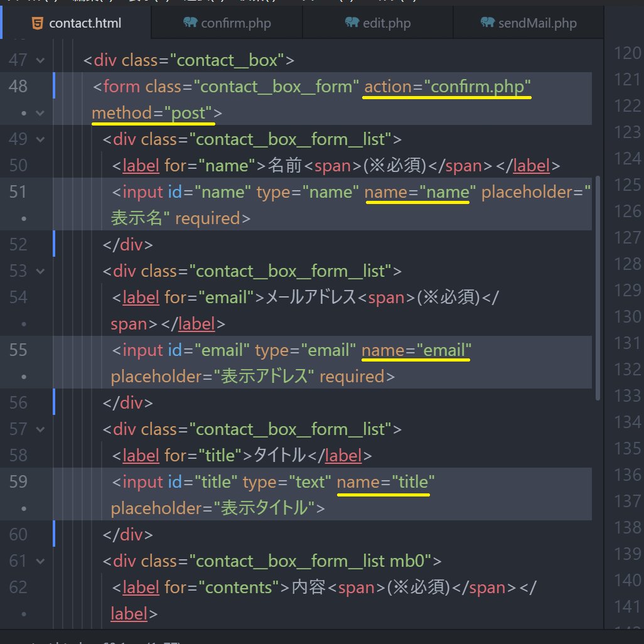Viewport: 644px width, 644px height.
Task: Collapse the fold arrow at line 61
Action: tap(40, 561)
